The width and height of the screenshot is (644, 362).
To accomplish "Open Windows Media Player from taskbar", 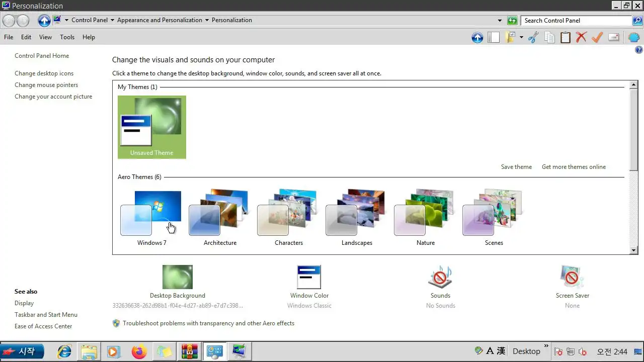I will click(114, 351).
